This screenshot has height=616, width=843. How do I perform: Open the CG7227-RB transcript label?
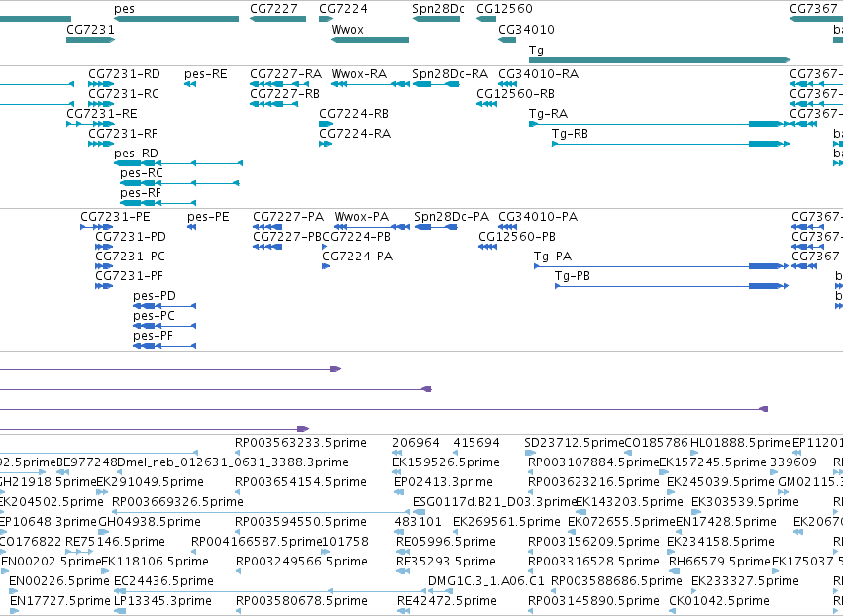click(x=285, y=93)
